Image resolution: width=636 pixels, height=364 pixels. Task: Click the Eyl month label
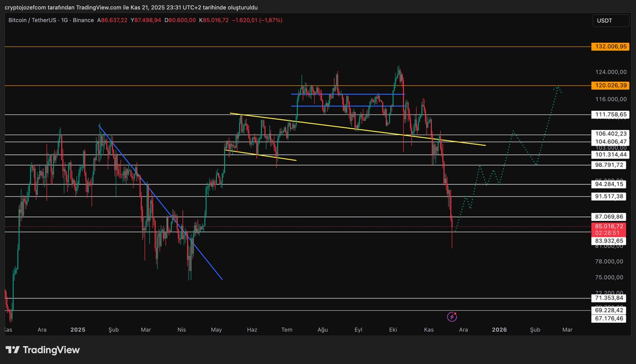click(358, 330)
